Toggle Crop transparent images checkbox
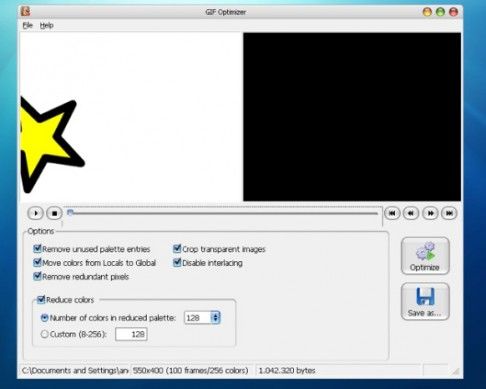The height and width of the screenshot is (389, 486). coord(177,249)
